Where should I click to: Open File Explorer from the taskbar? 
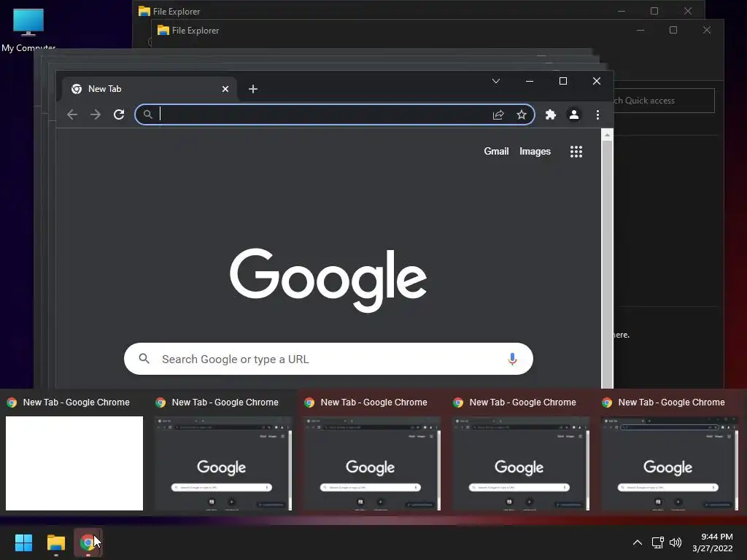click(56, 542)
